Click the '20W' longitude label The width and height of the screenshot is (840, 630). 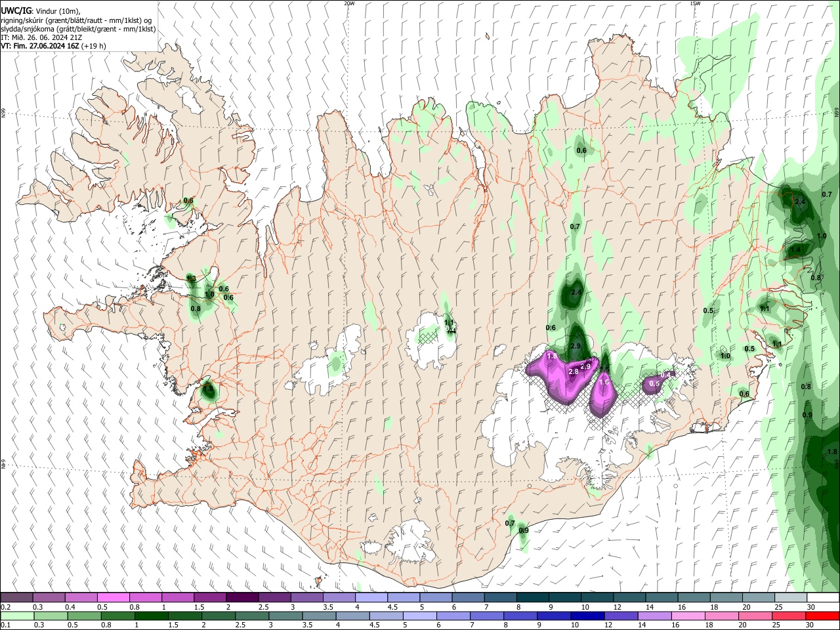pos(349,3)
